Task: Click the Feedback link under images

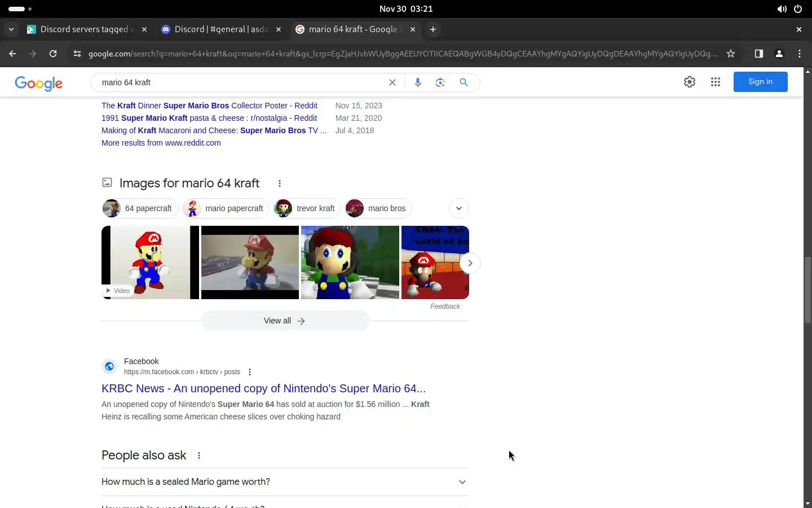Action: (x=445, y=306)
